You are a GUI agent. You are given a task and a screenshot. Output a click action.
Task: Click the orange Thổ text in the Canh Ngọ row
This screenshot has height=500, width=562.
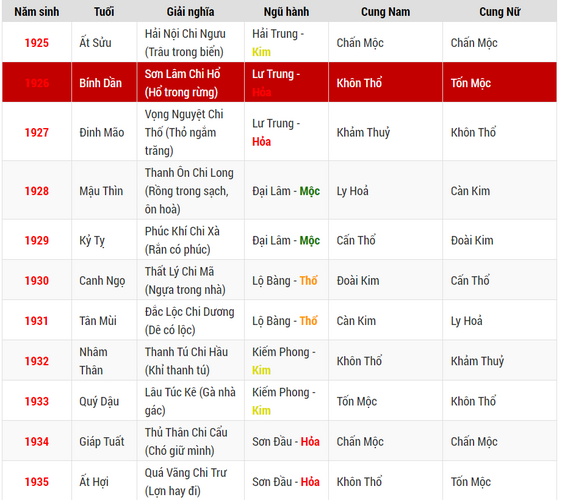tap(309, 280)
